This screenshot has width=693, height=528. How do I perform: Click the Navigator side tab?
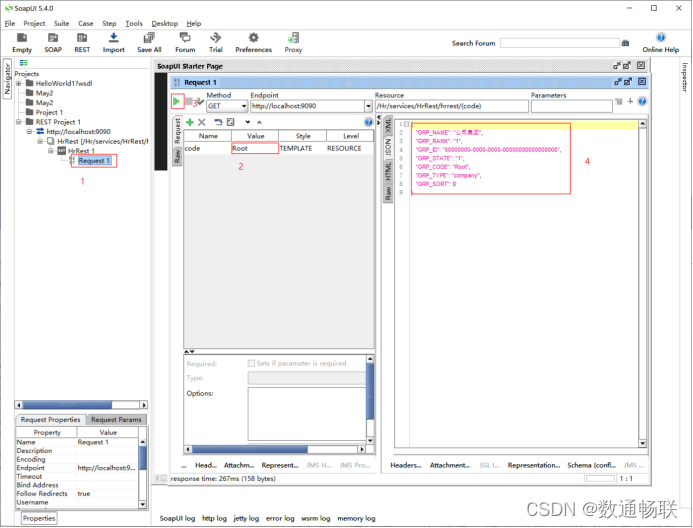click(x=7, y=79)
